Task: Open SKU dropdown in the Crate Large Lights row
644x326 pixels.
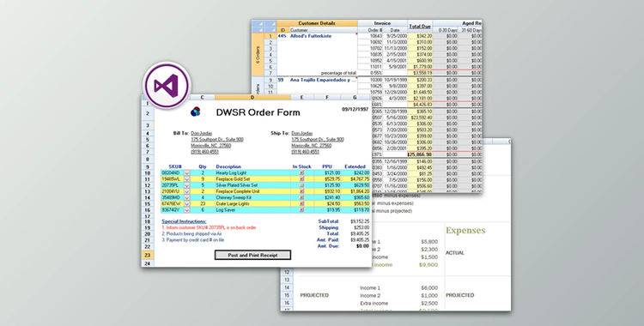Action: [x=187, y=203]
